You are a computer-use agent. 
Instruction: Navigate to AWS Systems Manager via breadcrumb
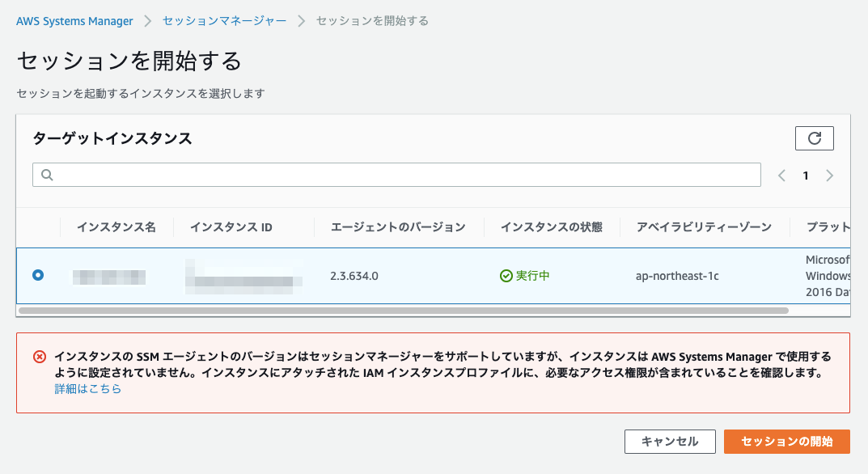(x=74, y=21)
